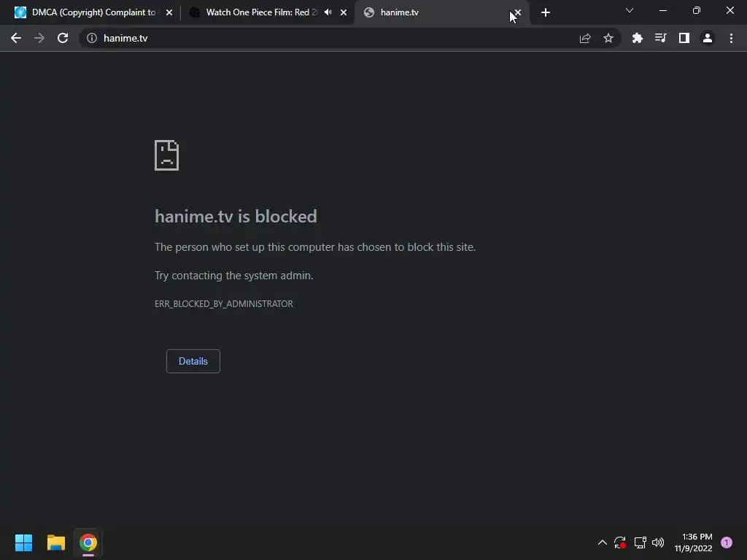Click the 'hanime.tv is blocked' heading
Viewport: 747px width, 560px height.
click(x=236, y=216)
